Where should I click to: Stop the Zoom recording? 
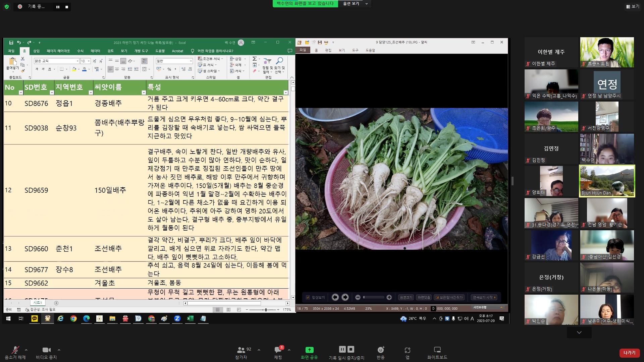click(x=351, y=349)
